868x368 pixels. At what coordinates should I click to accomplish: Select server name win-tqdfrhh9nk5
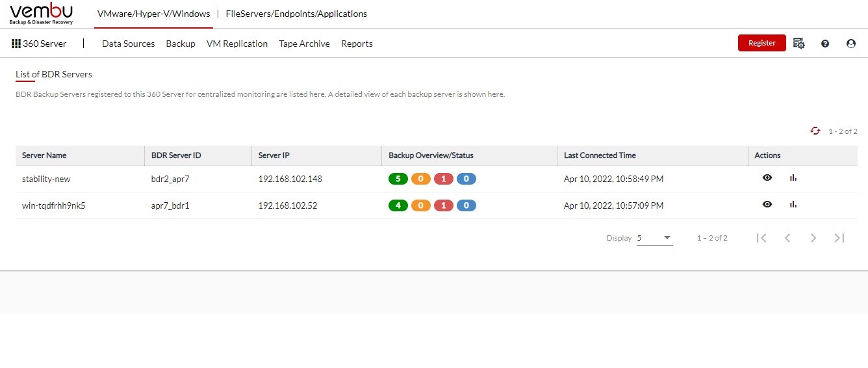54,205
